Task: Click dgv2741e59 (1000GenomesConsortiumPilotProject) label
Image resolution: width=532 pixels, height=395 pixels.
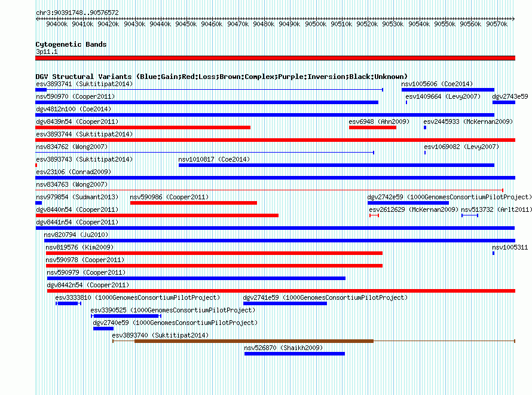Action: 325,297
